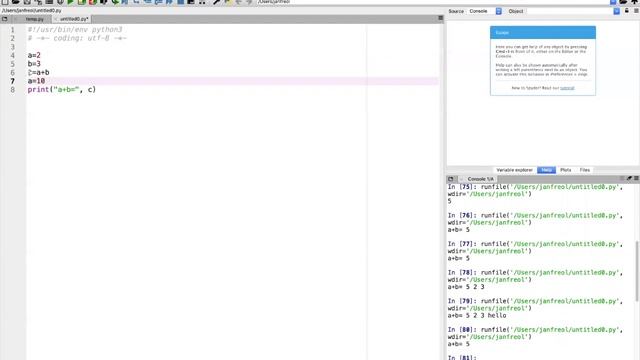Close the Console 1/A tab
The height and width of the screenshot is (360, 640).
pos(462,179)
